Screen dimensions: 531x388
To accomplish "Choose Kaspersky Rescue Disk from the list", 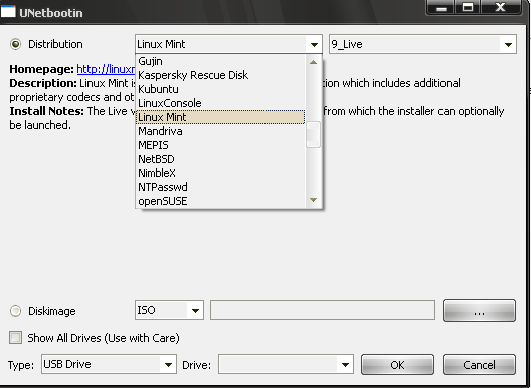I will 221,75.
